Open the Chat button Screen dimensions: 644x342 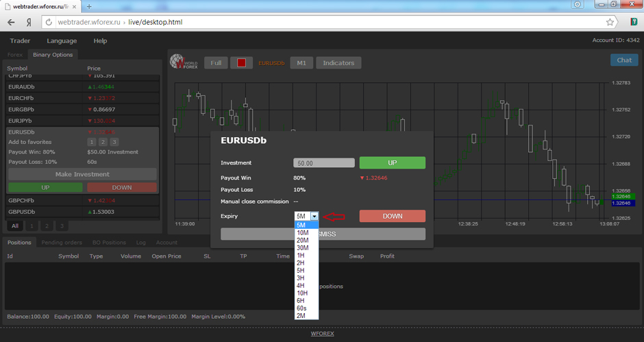624,60
